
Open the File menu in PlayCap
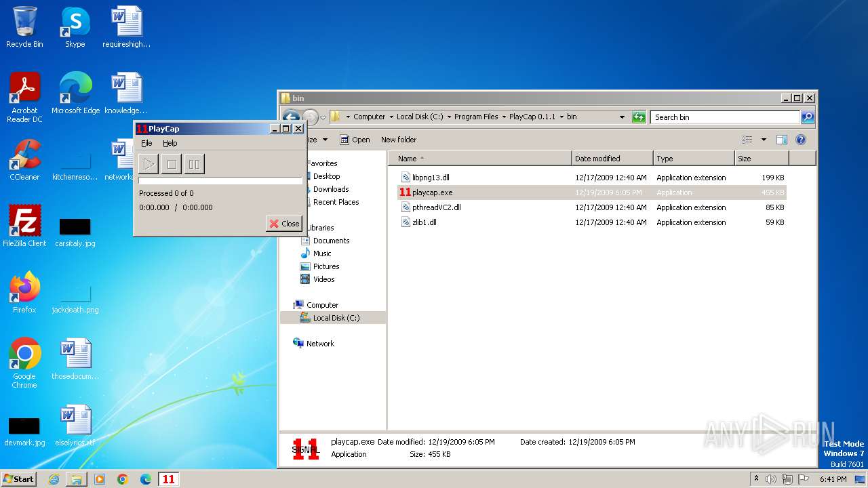[146, 143]
